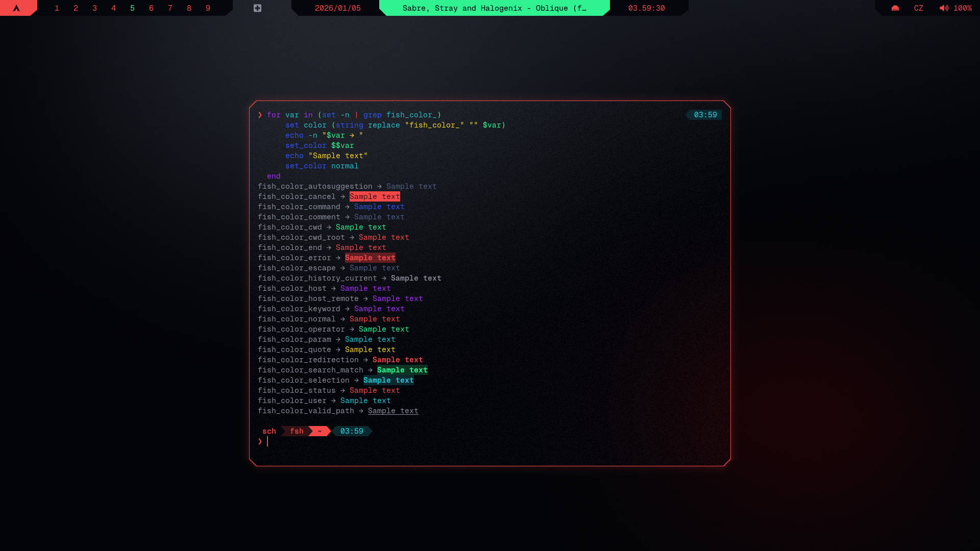Click the plus icon in the top bar
The height and width of the screenshot is (551, 980).
[x=257, y=8]
